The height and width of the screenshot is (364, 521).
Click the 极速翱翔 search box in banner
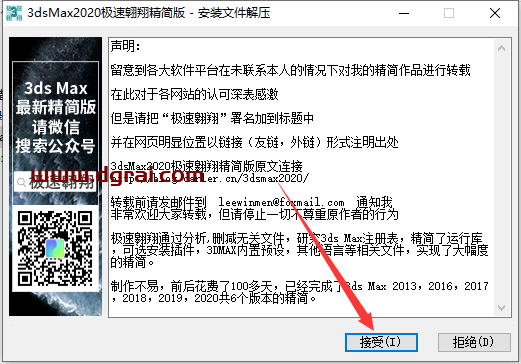(55, 182)
